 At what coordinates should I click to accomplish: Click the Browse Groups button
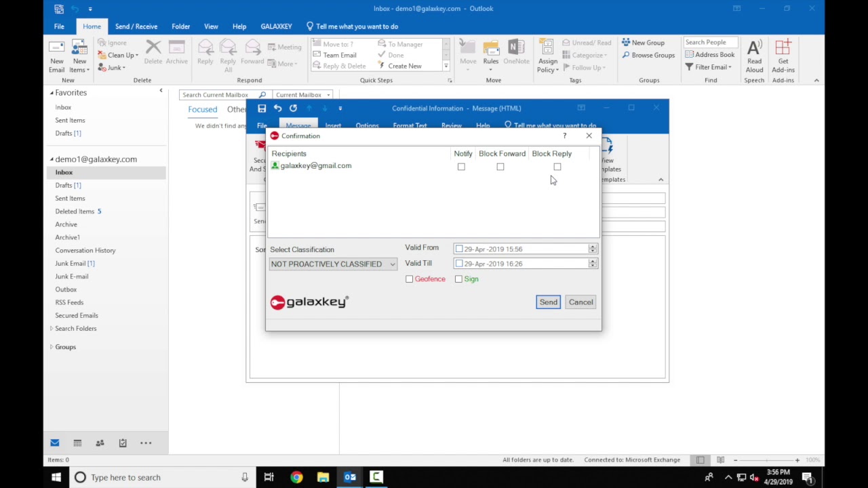pos(648,55)
